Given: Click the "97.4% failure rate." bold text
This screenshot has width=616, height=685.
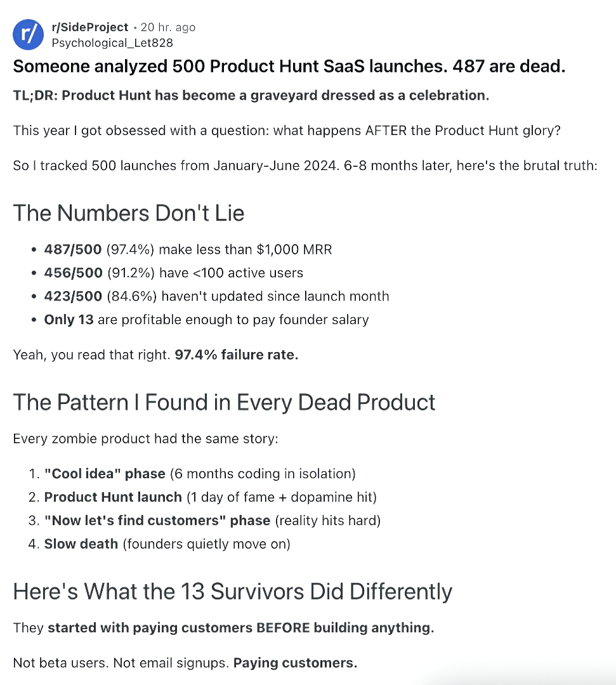Looking at the screenshot, I should tap(236, 355).
